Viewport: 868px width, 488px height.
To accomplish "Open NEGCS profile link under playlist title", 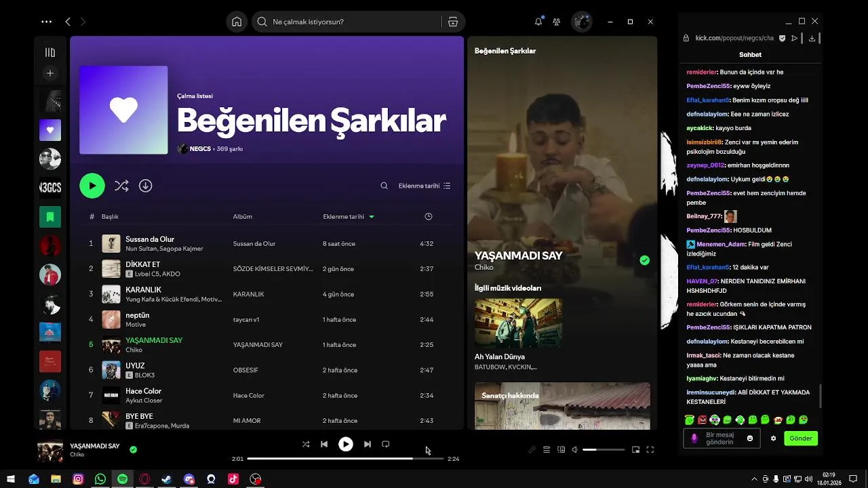I will pyautogui.click(x=200, y=148).
